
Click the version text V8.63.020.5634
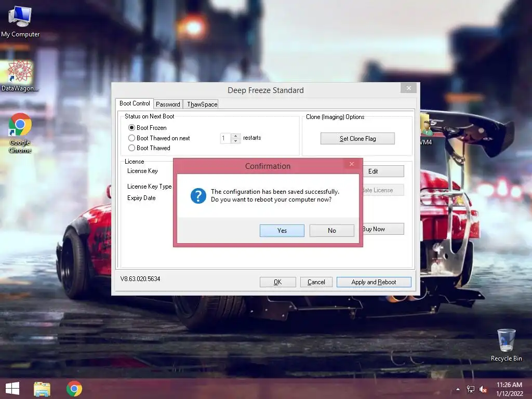(140, 278)
